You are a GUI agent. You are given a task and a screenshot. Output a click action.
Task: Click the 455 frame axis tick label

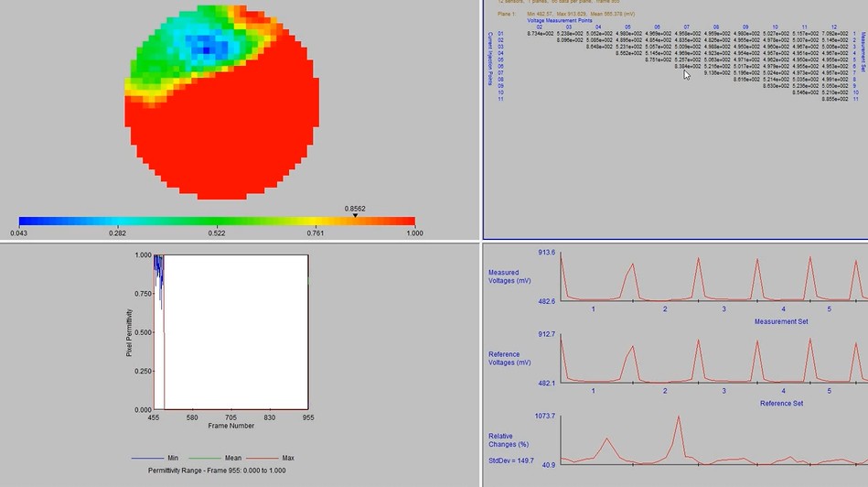point(154,417)
